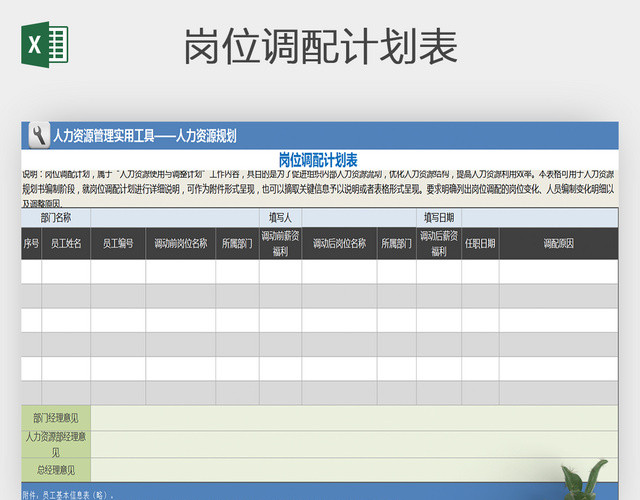640x500 pixels.
Task: Select the 调动后岗位名称 column header
Action: (x=340, y=243)
